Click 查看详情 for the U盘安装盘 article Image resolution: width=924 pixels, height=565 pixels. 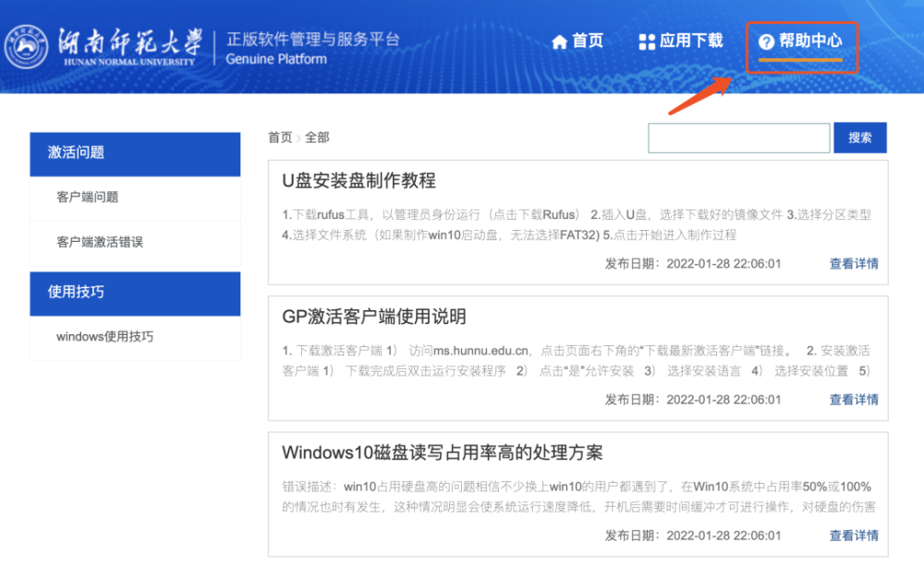[x=854, y=264]
